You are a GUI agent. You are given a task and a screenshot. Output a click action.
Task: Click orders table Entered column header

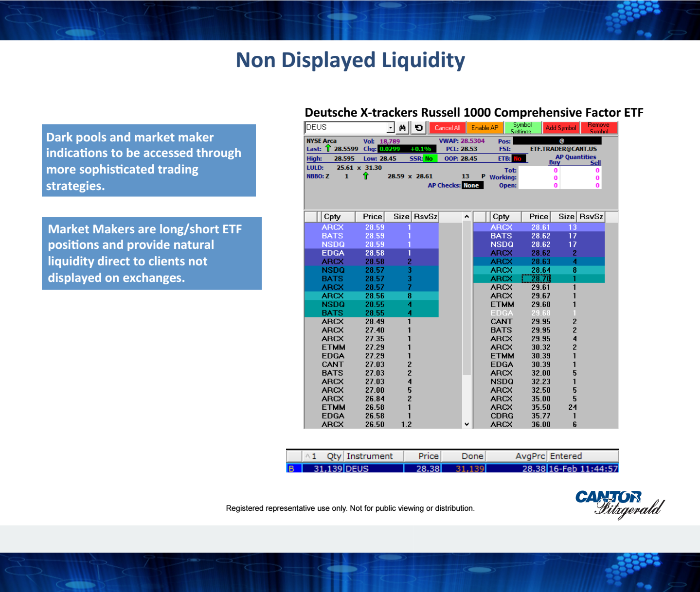583,456
